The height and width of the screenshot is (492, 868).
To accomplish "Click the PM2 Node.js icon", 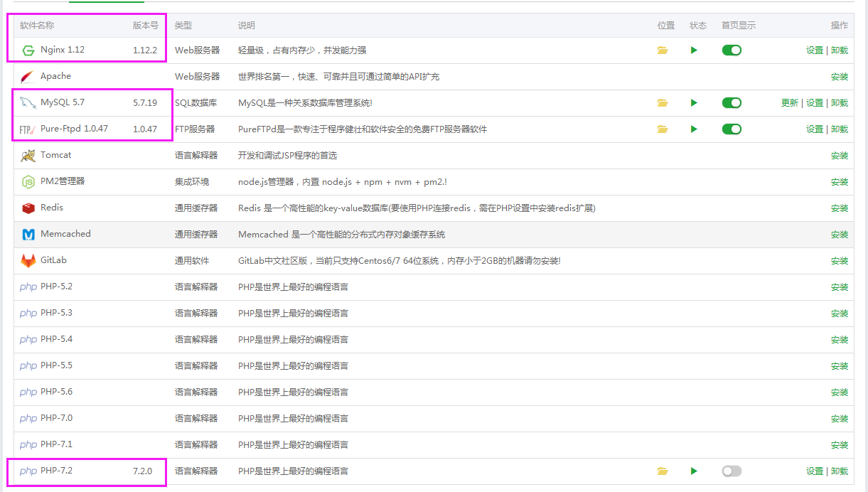I will pyautogui.click(x=28, y=182).
